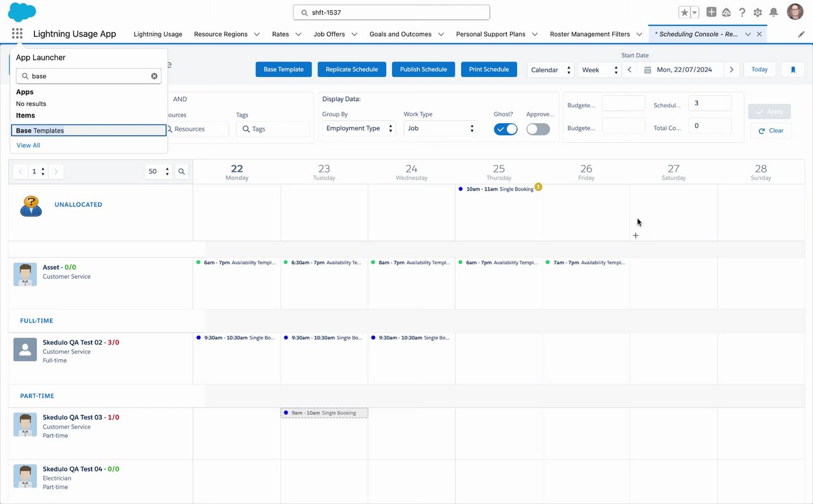Open the Roster Management Filters tab
This screenshot has width=813, height=504.
point(590,34)
